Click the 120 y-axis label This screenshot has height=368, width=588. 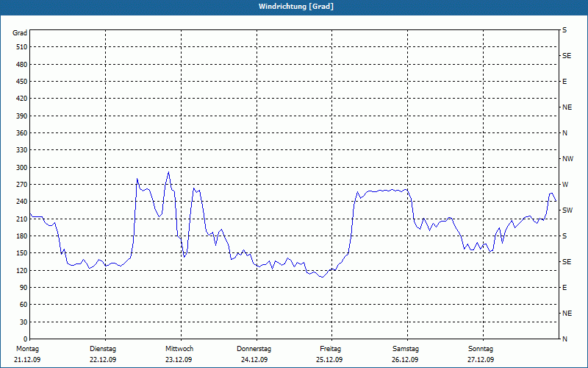point(22,271)
